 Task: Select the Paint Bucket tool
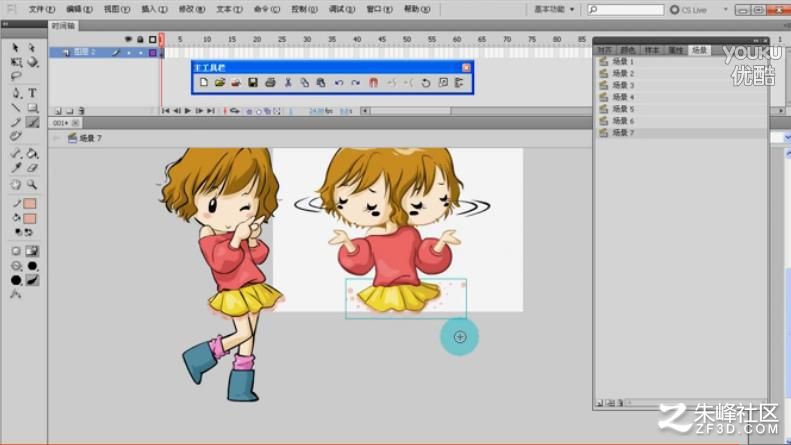(x=32, y=153)
